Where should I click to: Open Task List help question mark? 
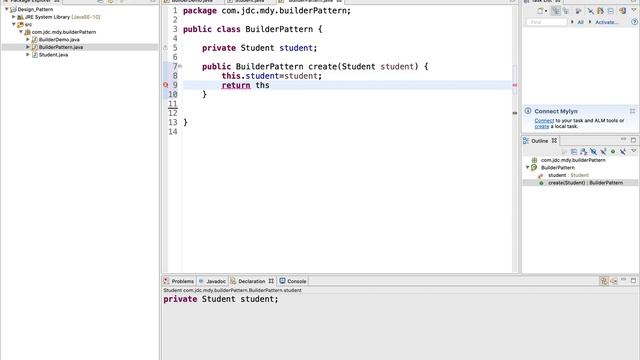pyautogui.click(x=634, y=22)
